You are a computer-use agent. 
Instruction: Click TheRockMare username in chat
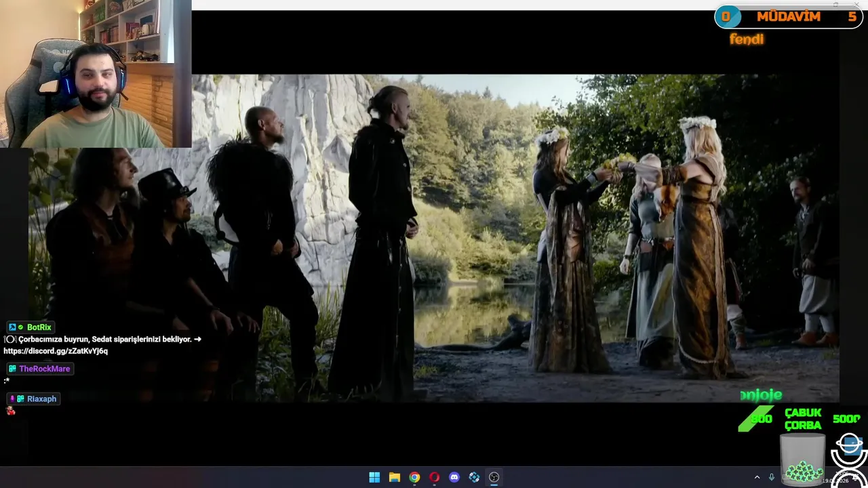44,369
